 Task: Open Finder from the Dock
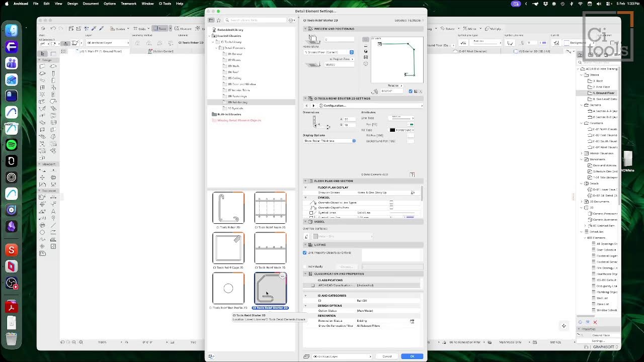point(11,31)
